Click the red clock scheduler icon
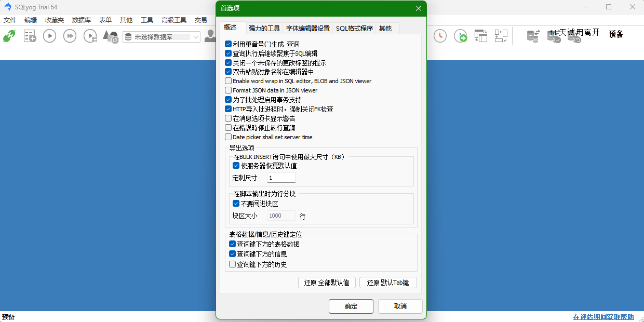This screenshot has height=322, width=644. 440,36
